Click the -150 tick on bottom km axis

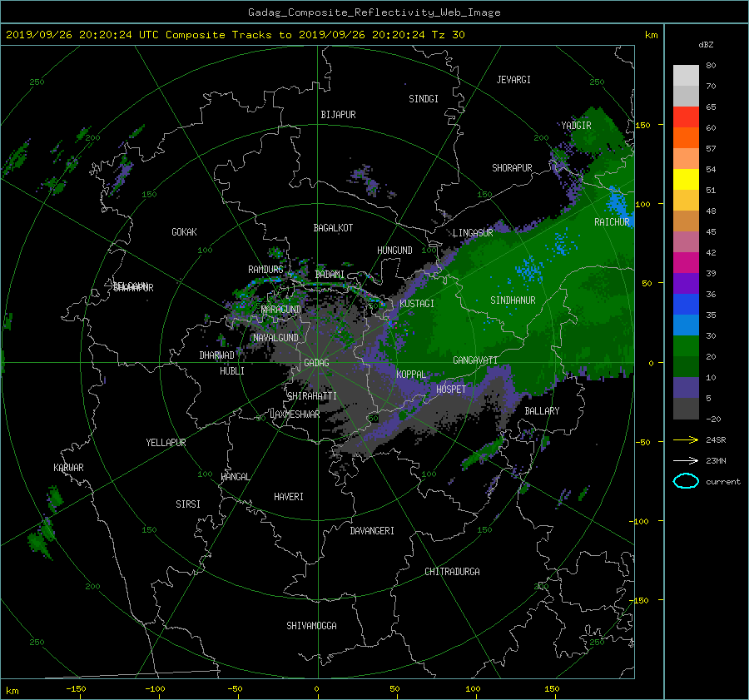(x=76, y=688)
